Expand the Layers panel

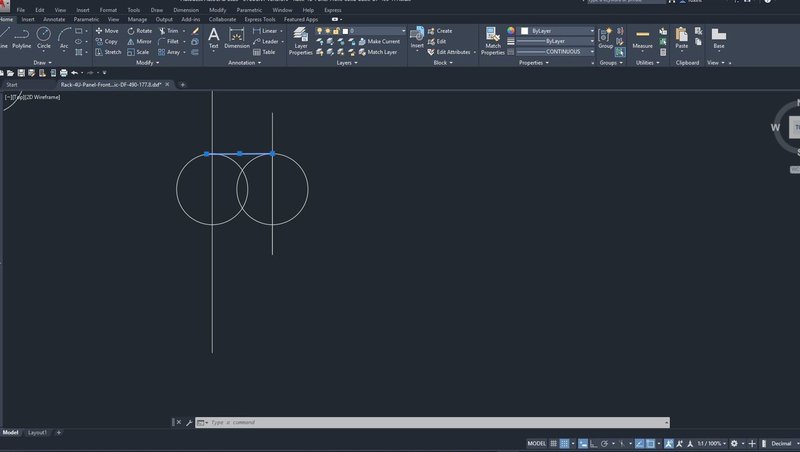point(347,63)
